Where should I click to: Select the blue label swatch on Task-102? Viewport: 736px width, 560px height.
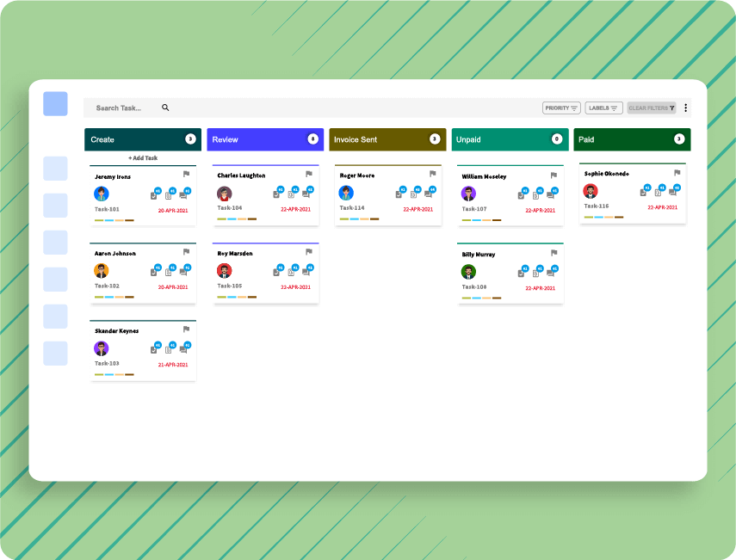tap(110, 297)
